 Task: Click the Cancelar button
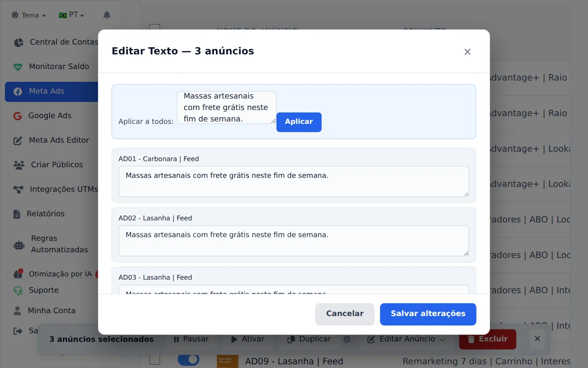click(345, 314)
